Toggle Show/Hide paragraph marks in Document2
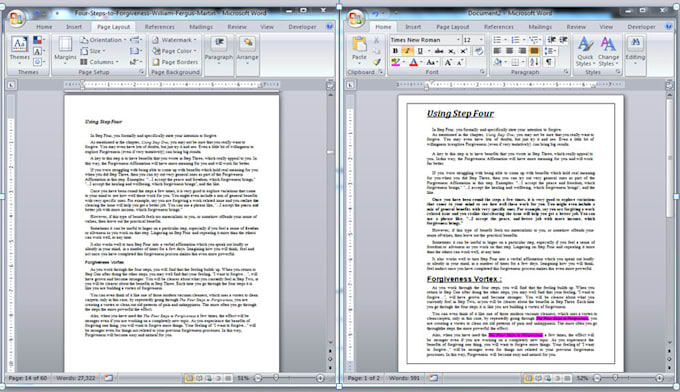 click(549, 62)
